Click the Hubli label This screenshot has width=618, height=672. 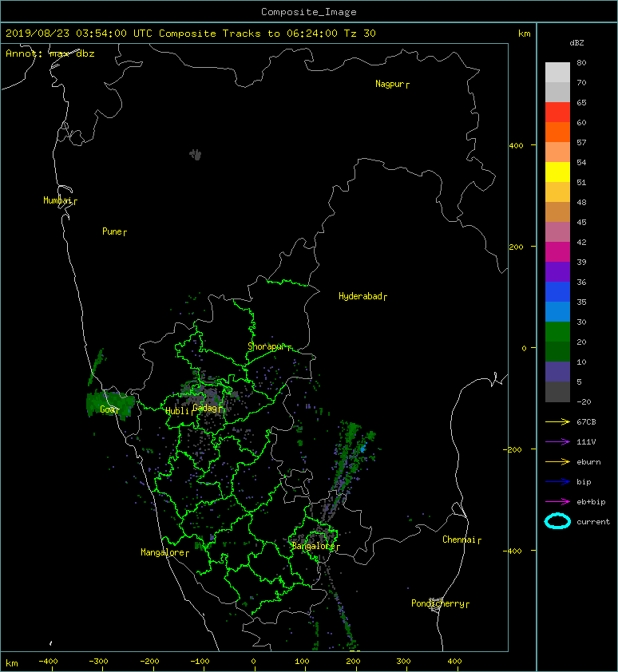[177, 411]
